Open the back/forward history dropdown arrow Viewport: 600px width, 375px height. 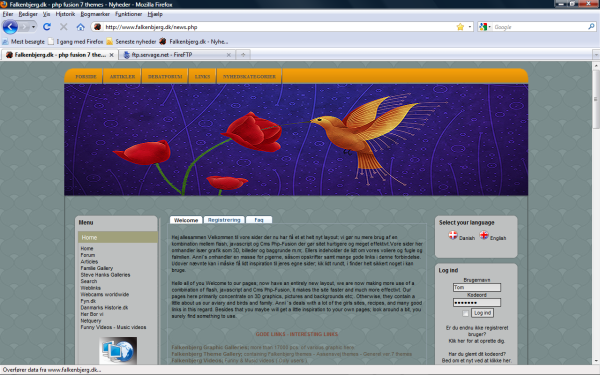point(33,27)
